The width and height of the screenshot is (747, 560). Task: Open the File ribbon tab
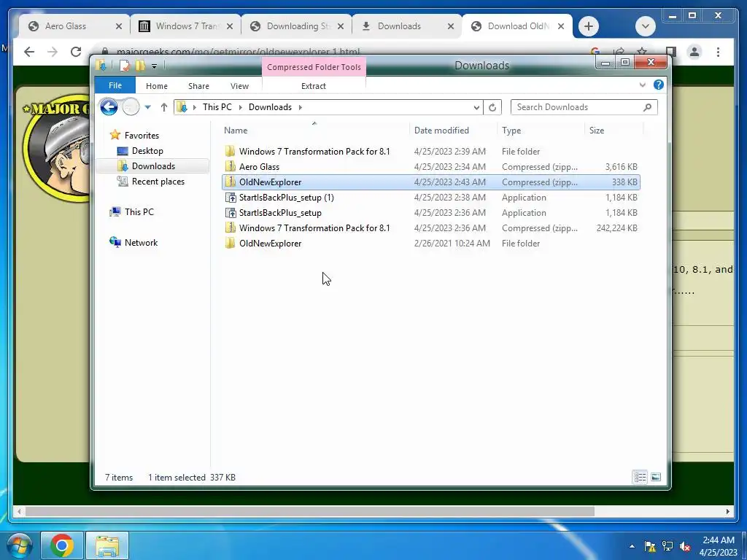115,85
